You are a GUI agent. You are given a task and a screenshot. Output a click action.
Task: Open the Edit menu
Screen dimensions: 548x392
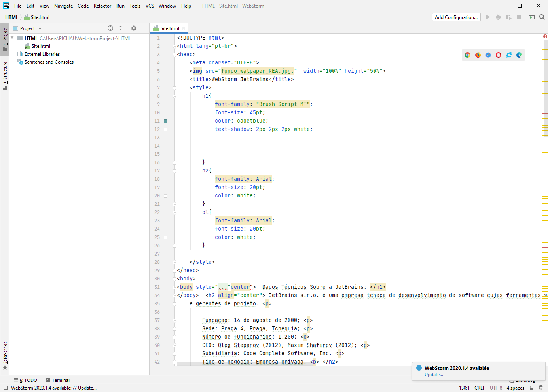point(30,6)
